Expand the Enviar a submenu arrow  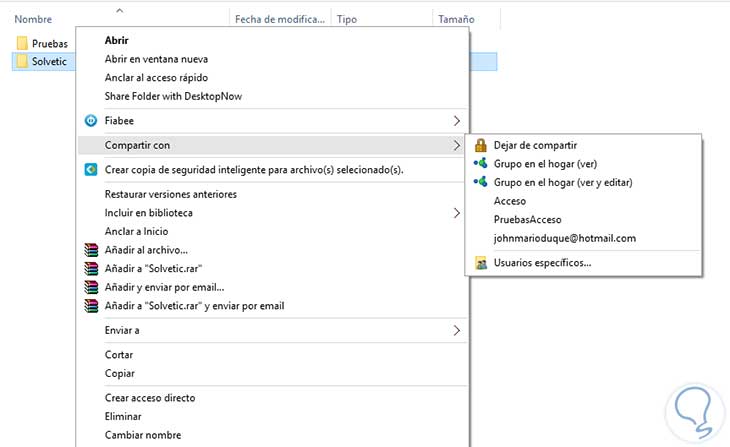457,330
